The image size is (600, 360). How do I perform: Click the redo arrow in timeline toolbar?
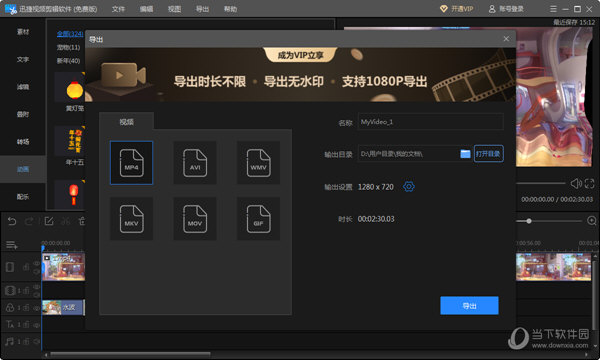pos(29,221)
